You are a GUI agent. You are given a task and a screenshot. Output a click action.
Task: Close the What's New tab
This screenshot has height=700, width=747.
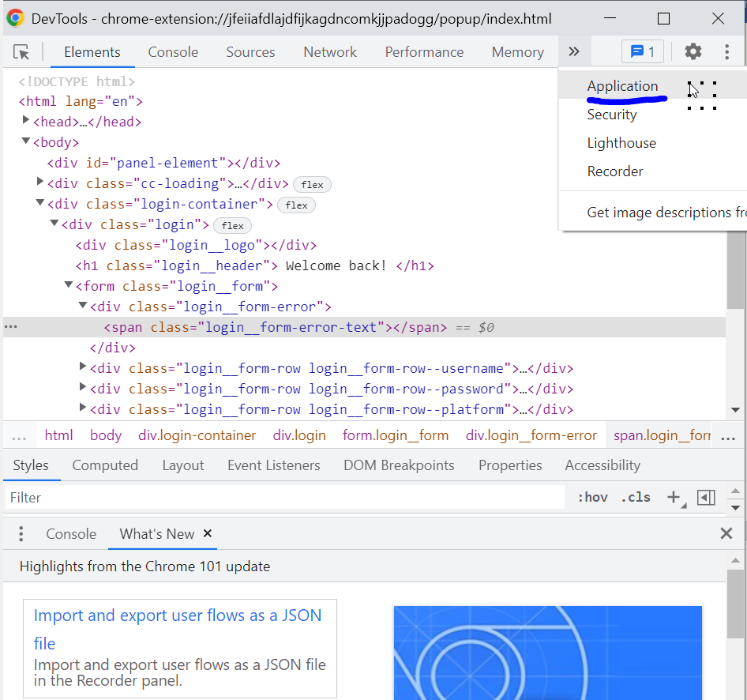(207, 533)
